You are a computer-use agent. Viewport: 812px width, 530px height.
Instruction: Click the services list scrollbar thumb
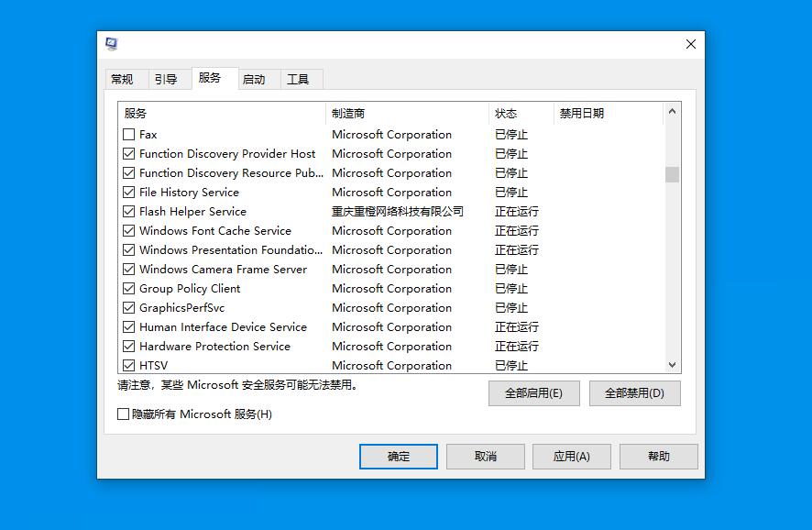point(672,174)
